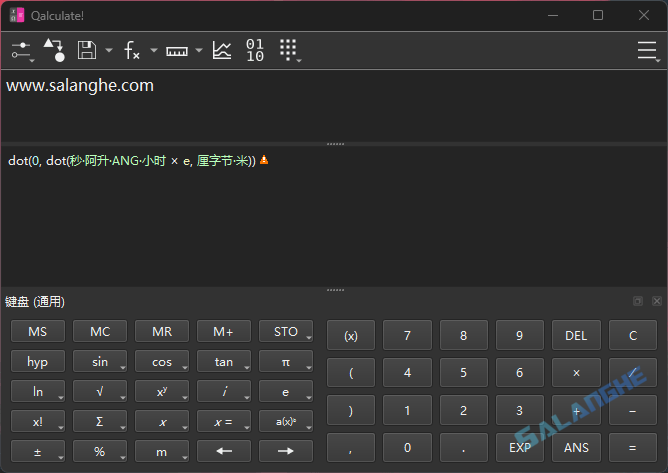Click the digit 9 button

pos(520,335)
